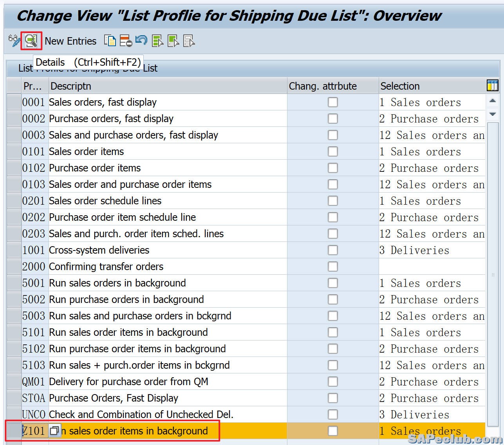Open Details with the magnifier icon
This screenshot has width=504, height=445.
(31, 41)
